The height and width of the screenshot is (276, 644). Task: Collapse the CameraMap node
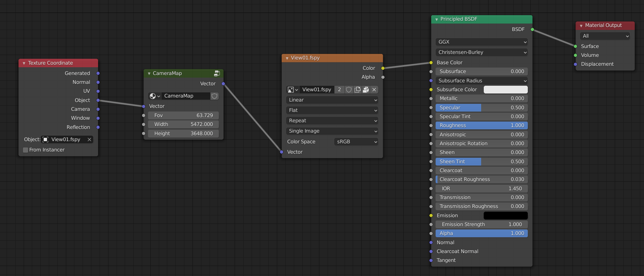click(x=149, y=74)
